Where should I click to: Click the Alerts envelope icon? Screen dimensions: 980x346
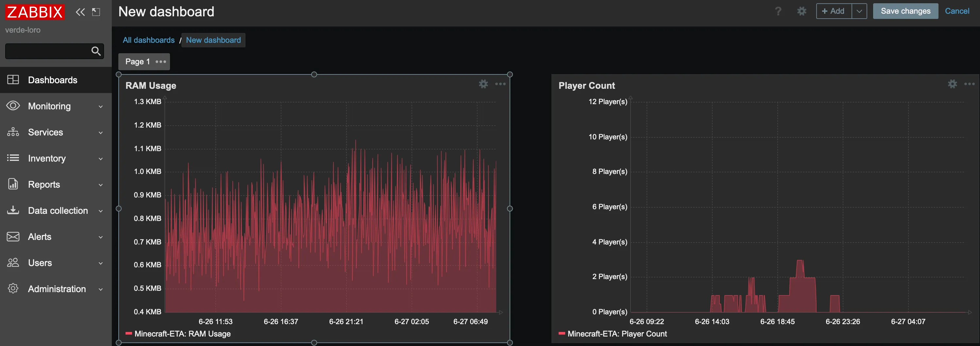(x=13, y=236)
